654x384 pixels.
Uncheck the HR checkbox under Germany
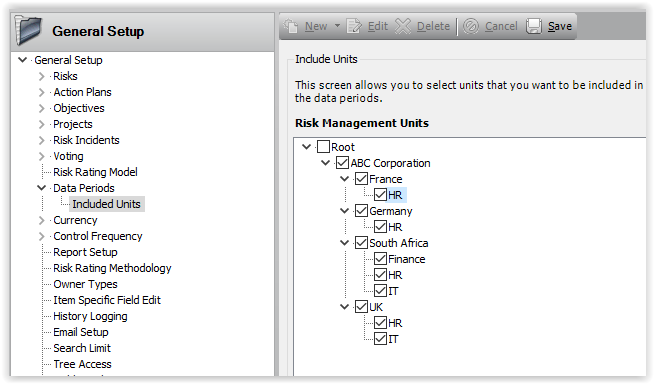pyautogui.click(x=380, y=227)
